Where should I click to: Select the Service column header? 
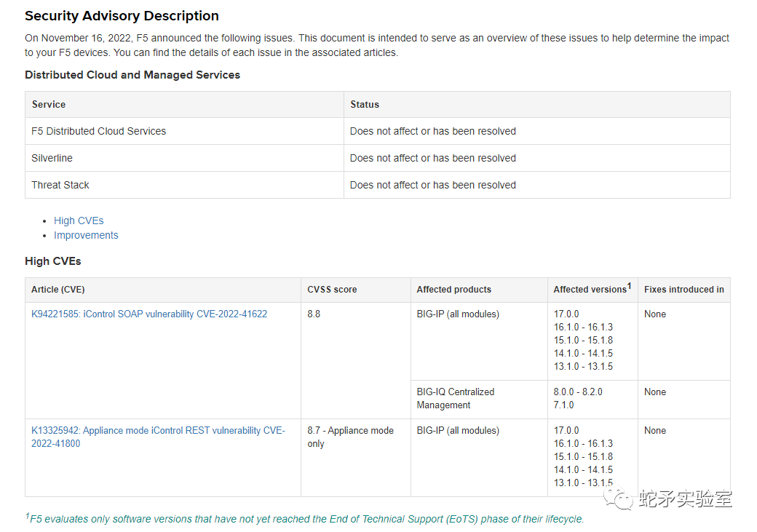[x=48, y=104]
